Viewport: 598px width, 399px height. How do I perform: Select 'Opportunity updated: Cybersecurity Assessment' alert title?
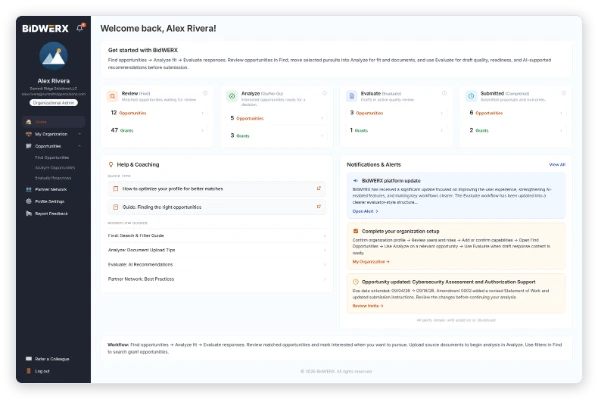click(448, 282)
